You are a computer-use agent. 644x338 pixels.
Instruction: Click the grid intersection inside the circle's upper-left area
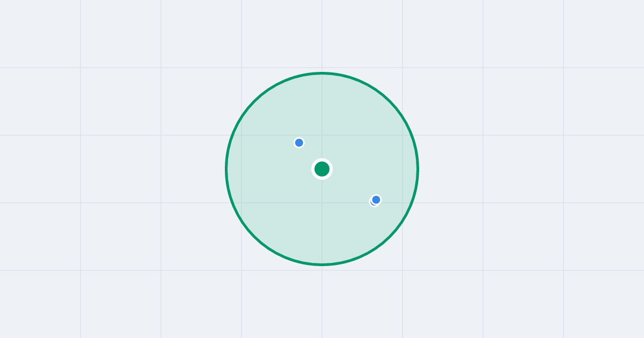pos(241,135)
